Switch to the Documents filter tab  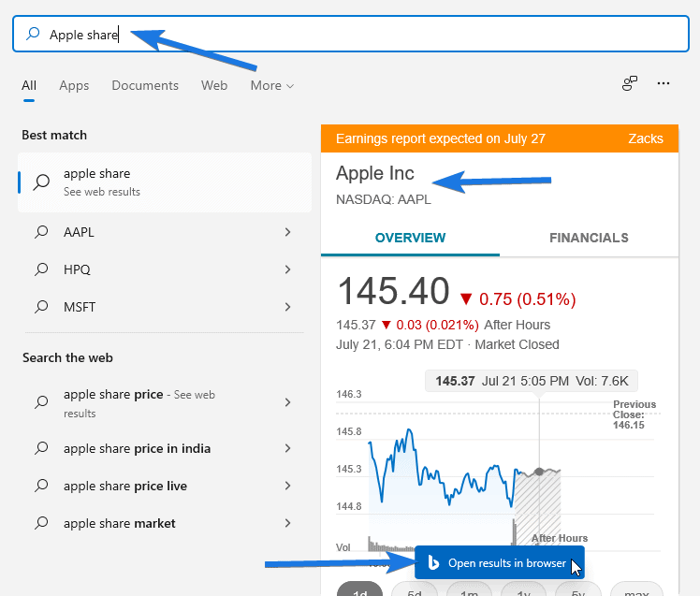[x=145, y=85]
